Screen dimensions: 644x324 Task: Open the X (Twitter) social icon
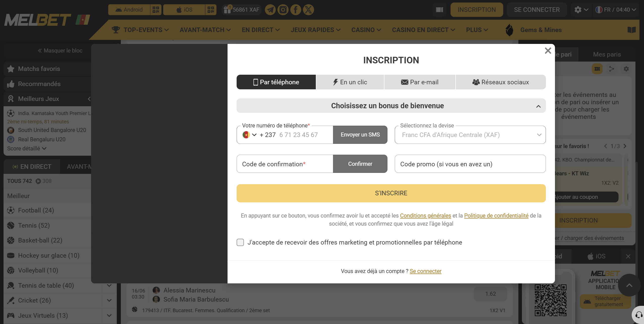click(308, 10)
